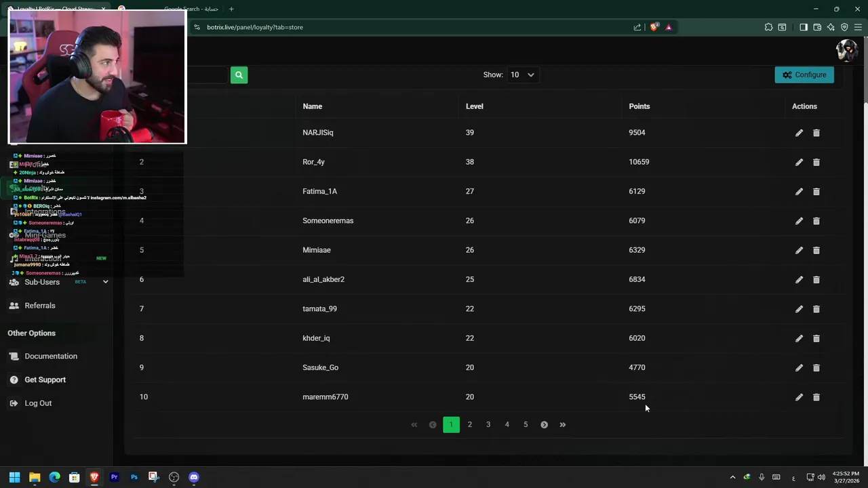Go to next page arrow
868x488 pixels.
click(x=544, y=425)
